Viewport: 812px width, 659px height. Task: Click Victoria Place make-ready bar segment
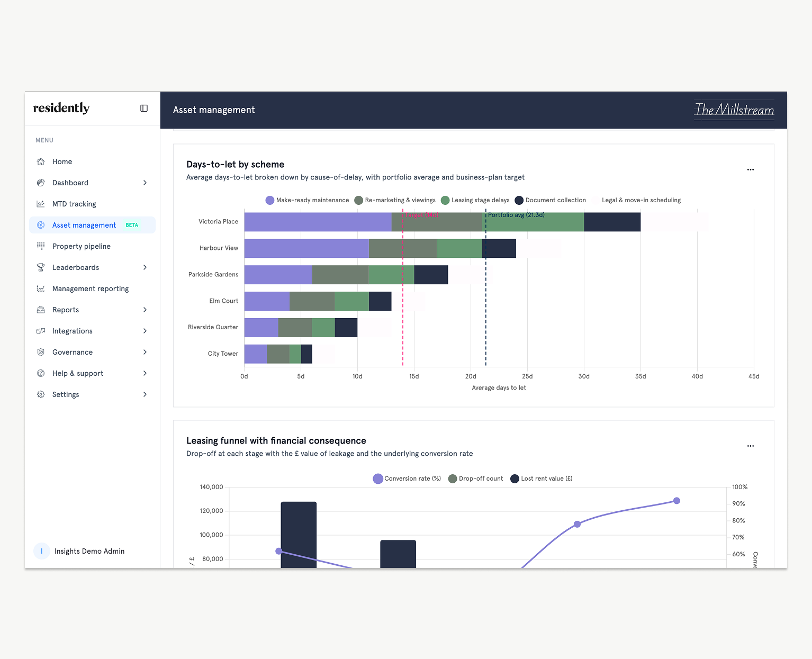tap(318, 222)
